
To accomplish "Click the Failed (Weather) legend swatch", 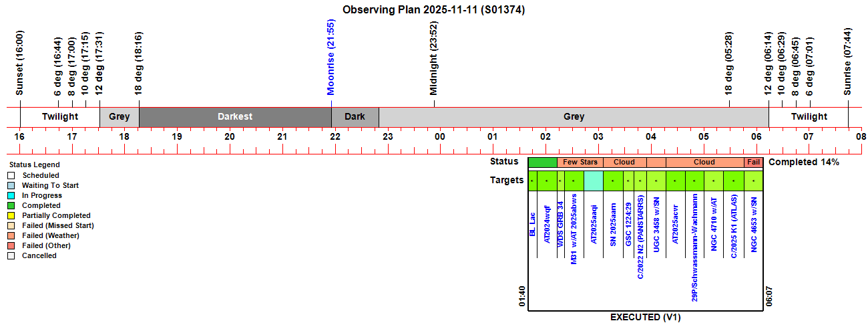I will pyautogui.click(x=11, y=235).
